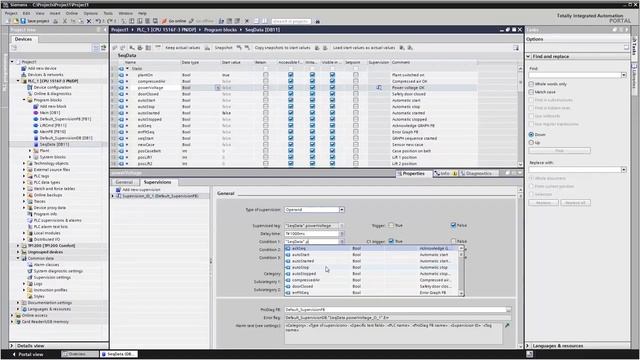This screenshot has height=360, width=640.
Task: Click the cut scissors icon in toolbar
Action: coord(64,21)
